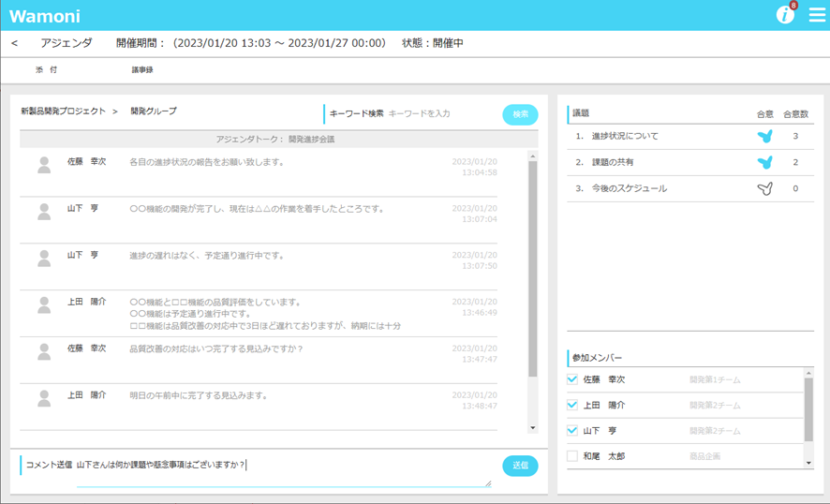Open the 添付 tab
This screenshot has width=830, height=504.
[46, 70]
